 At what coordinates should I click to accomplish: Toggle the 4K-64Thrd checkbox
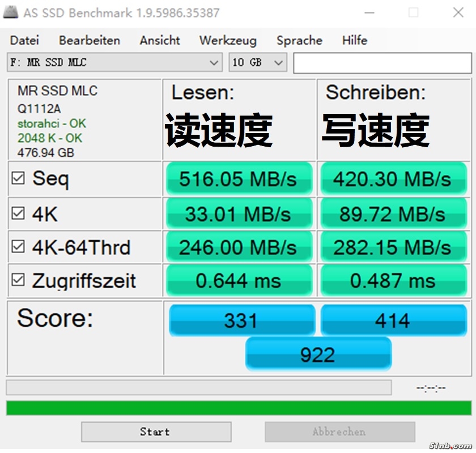point(18,246)
